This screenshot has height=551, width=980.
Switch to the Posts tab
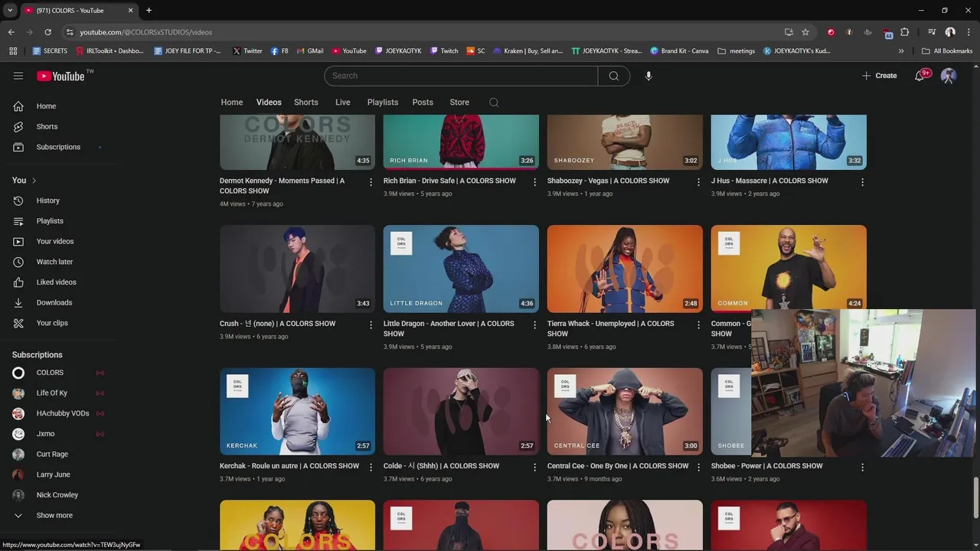point(423,103)
